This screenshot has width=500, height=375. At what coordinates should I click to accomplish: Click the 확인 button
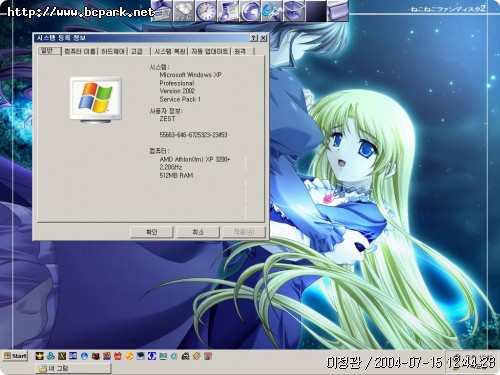tap(152, 232)
